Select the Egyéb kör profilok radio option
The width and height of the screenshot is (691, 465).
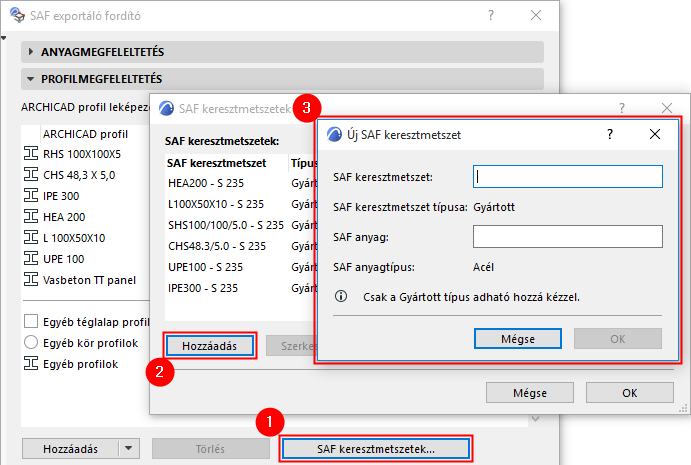pyautogui.click(x=31, y=342)
